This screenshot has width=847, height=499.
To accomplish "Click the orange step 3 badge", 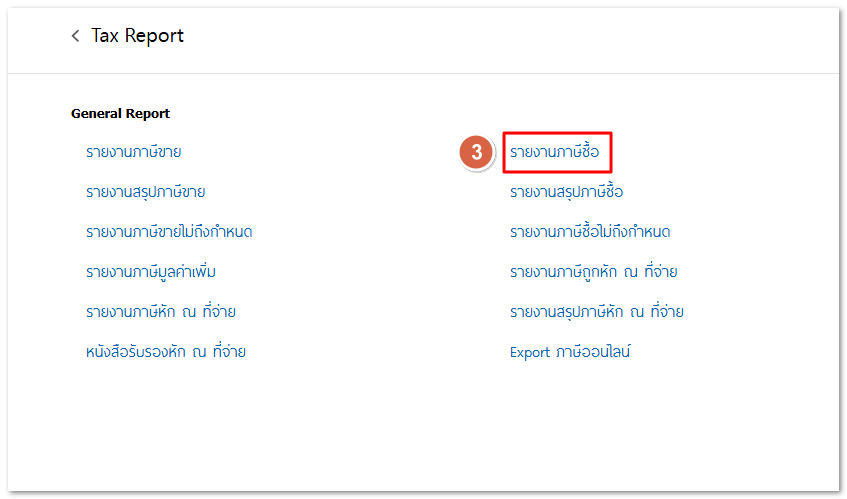I will (478, 152).
